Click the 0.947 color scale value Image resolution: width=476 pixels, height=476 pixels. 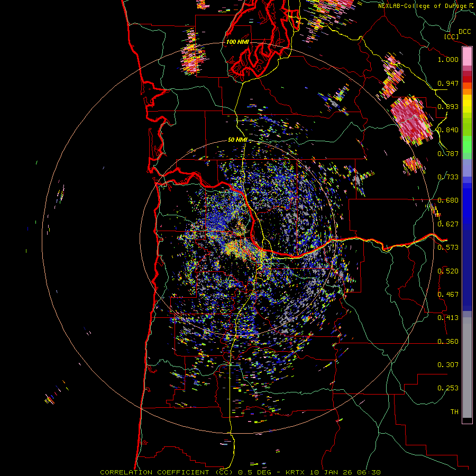[x=448, y=83]
